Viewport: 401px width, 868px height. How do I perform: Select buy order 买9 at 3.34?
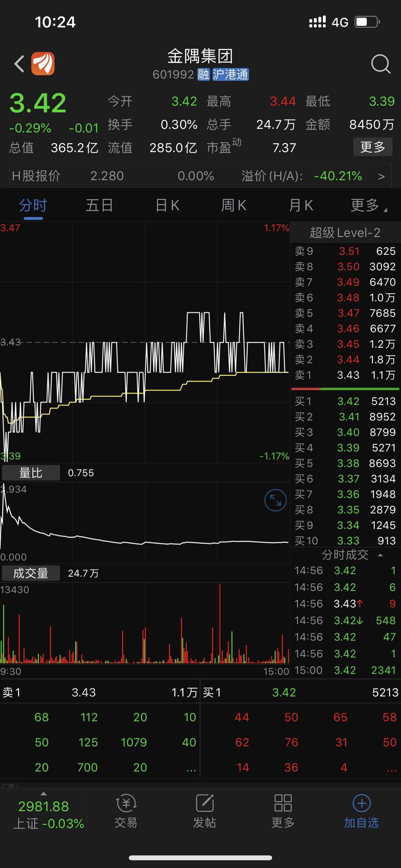click(345, 525)
